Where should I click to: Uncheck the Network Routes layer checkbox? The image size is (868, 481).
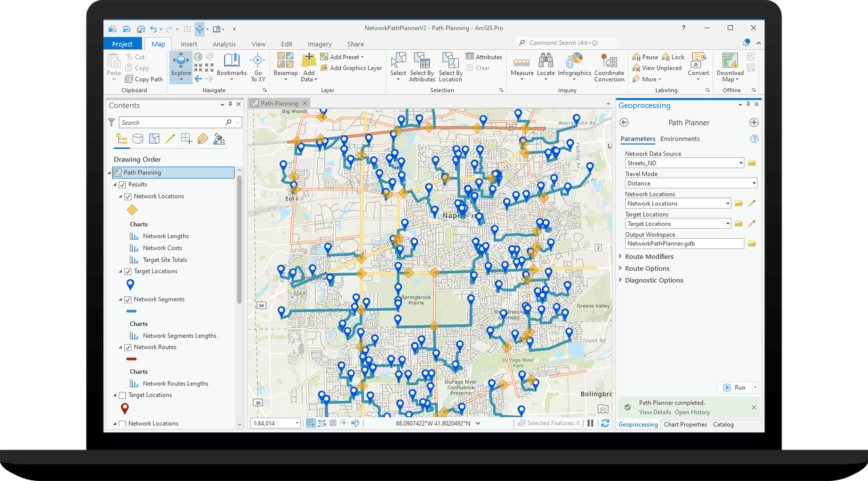tap(128, 348)
